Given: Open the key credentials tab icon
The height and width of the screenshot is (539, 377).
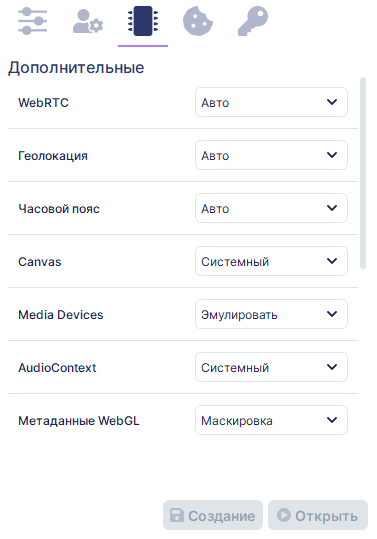Looking at the screenshot, I should [x=253, y=21].
